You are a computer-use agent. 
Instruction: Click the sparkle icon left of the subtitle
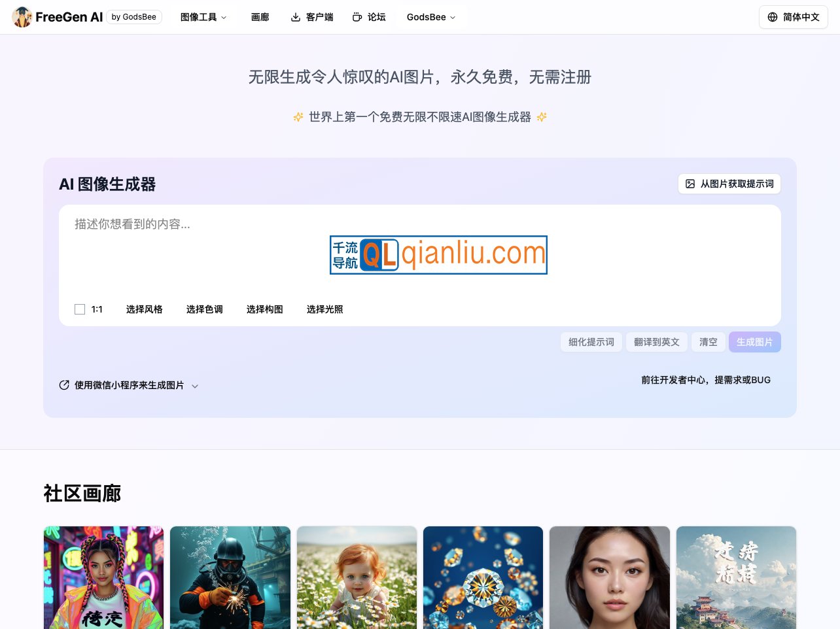point(298,117)
